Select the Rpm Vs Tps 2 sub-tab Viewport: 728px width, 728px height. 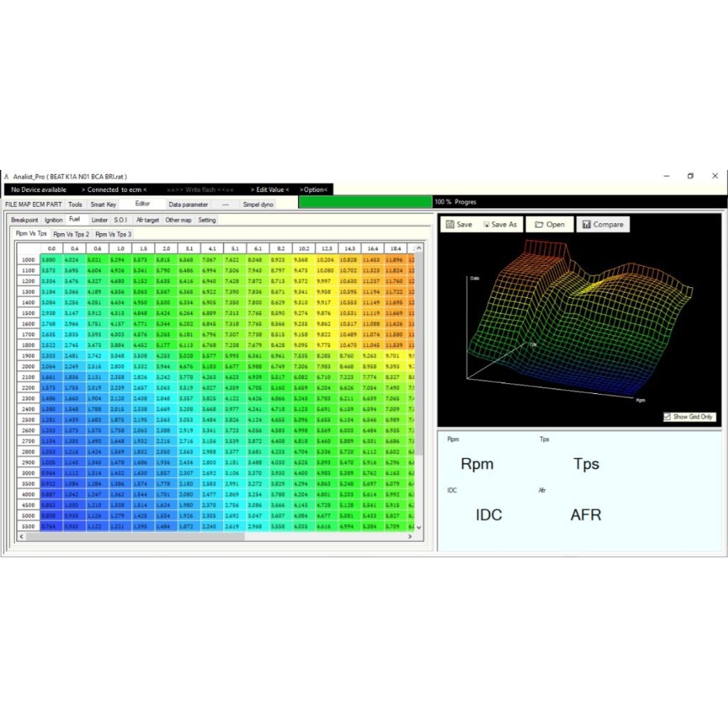click(71, 234)
